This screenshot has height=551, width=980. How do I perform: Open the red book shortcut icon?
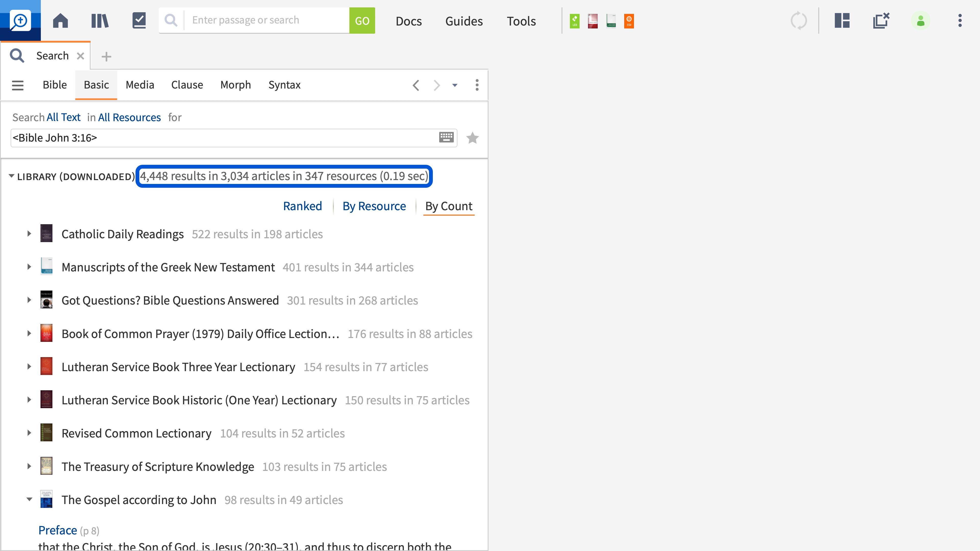click(593, 21)
